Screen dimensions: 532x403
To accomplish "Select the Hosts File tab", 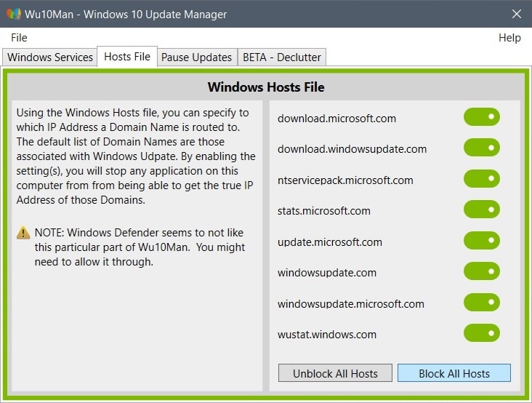I will (127, 56).
